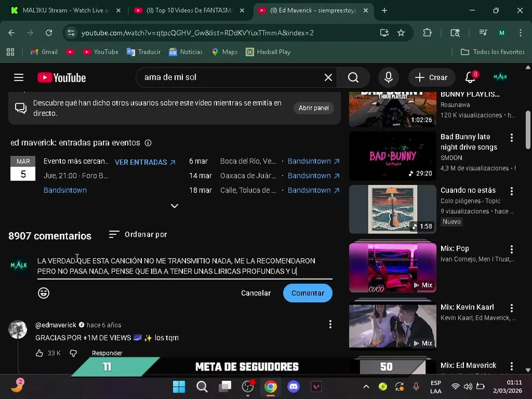Click the browser address bar URL
This screenshot has width=532, height=399.
pyautogui.click(x=197, y=33)
